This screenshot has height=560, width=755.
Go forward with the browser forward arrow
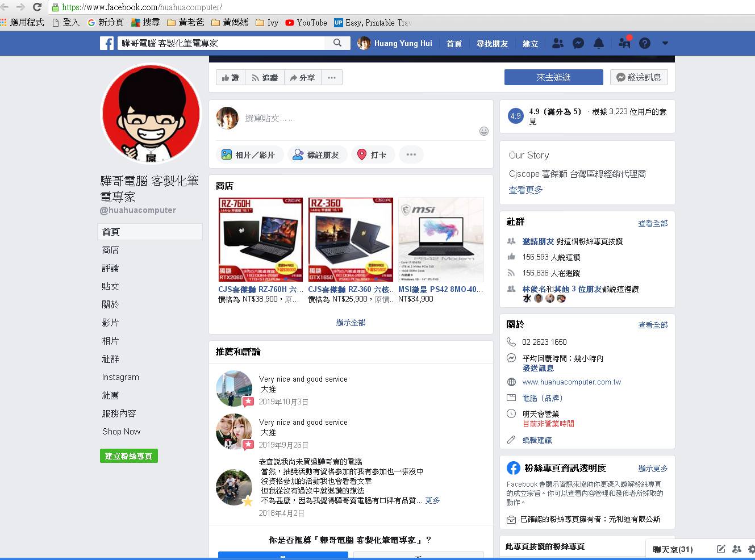(x=20, y=7)
